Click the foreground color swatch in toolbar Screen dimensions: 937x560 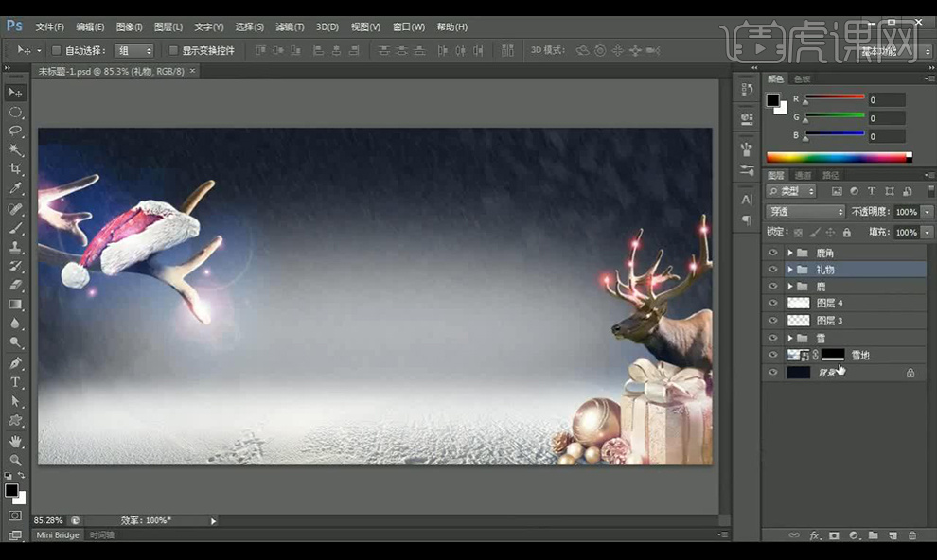(x=11, y=490)
